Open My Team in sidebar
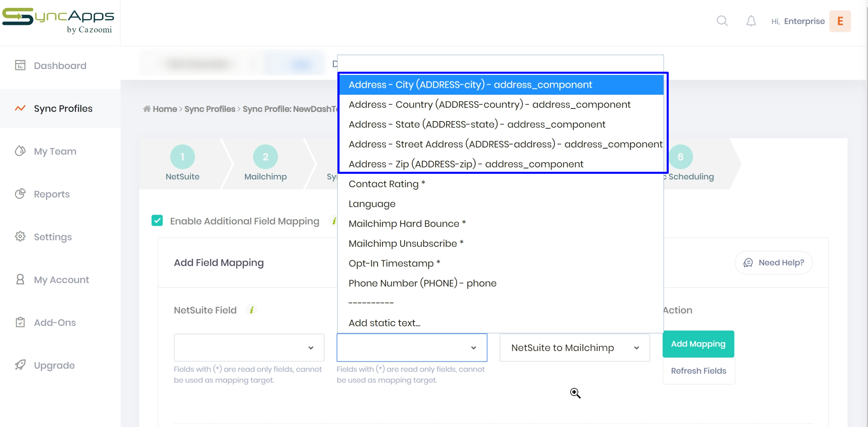 point(60,151)
